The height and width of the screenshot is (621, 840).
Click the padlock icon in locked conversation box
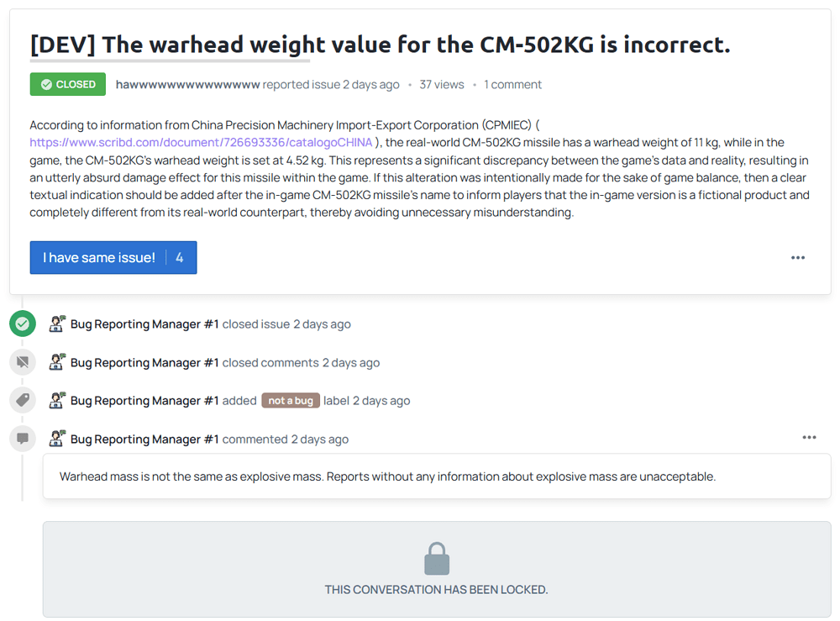tap(437, 558)
